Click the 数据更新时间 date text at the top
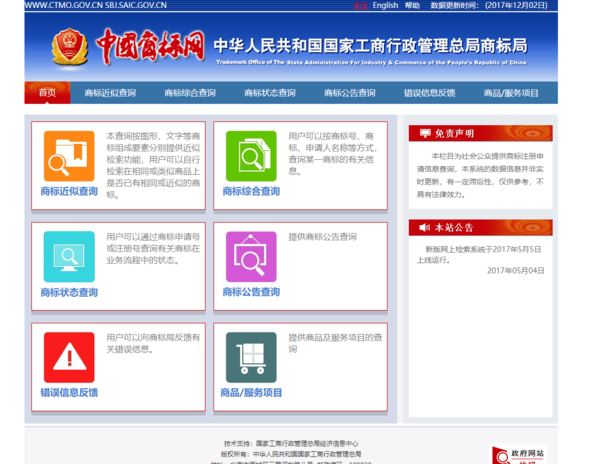The image size is (600, 464). point(489,5)
